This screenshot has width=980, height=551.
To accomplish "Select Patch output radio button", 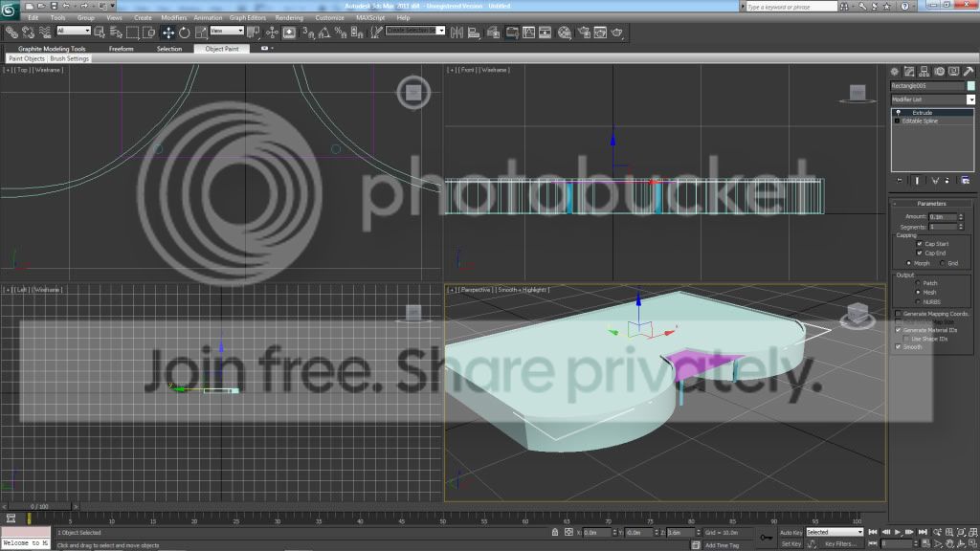I will point(918,283).
